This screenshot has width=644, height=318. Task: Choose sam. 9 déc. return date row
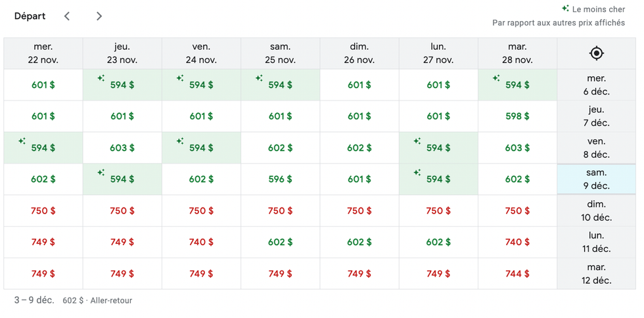click(x=596, y=179)
